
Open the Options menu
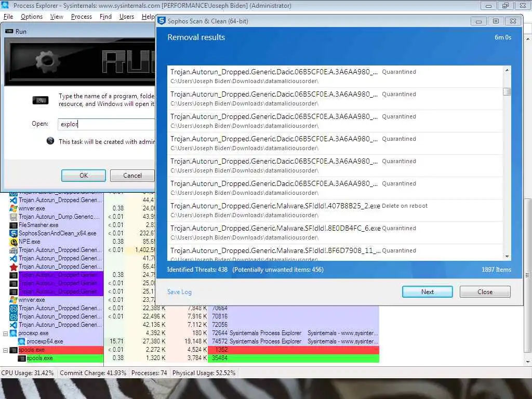pos(32,17)
